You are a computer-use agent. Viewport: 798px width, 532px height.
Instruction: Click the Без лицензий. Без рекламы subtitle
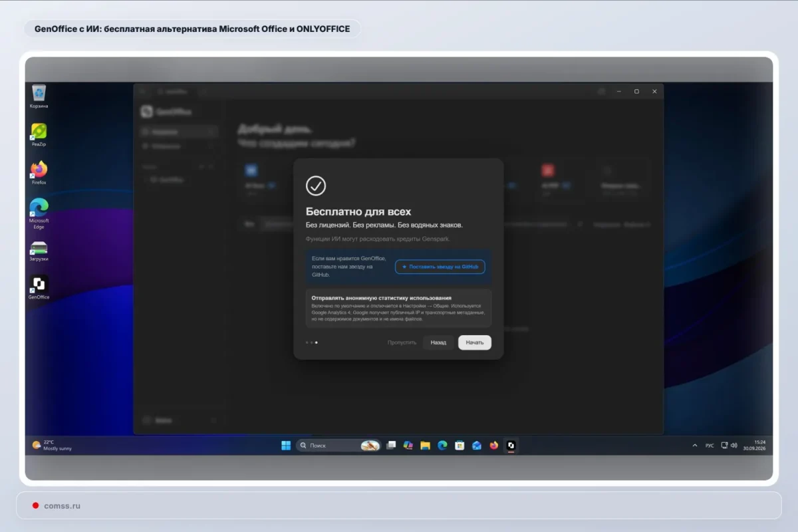click(384, 225)
